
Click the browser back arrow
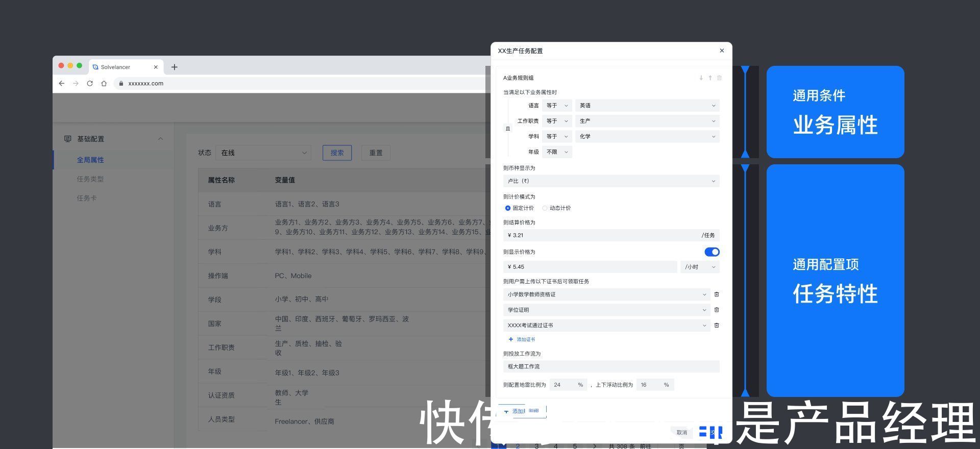(62, 83)
